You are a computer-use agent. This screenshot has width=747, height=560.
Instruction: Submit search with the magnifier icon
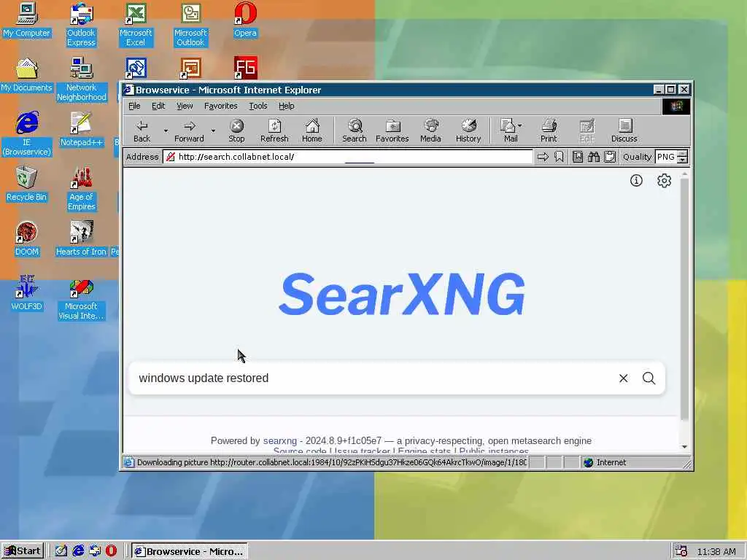coord(649,378)
